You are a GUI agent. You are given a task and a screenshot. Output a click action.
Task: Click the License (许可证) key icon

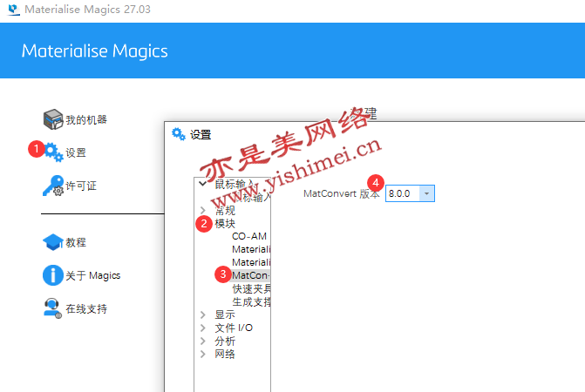pos(53,186)
